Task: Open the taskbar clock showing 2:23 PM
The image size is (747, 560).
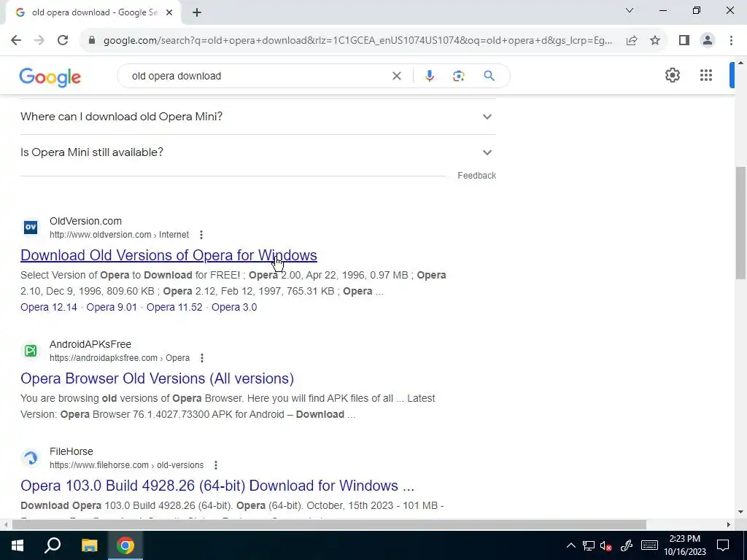Action: coord(685,545)
